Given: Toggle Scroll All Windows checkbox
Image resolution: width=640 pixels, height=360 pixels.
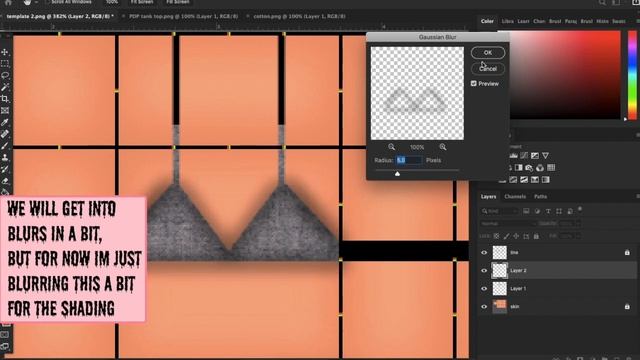Looking at the screenshot, I should [x=47, y=2].
